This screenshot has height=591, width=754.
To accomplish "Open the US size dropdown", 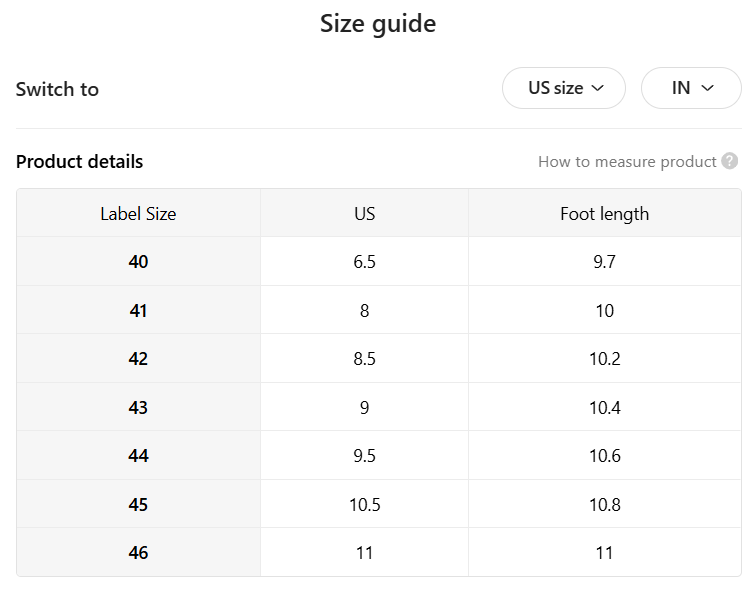I will pyautogui.click(x=563, y=88).
